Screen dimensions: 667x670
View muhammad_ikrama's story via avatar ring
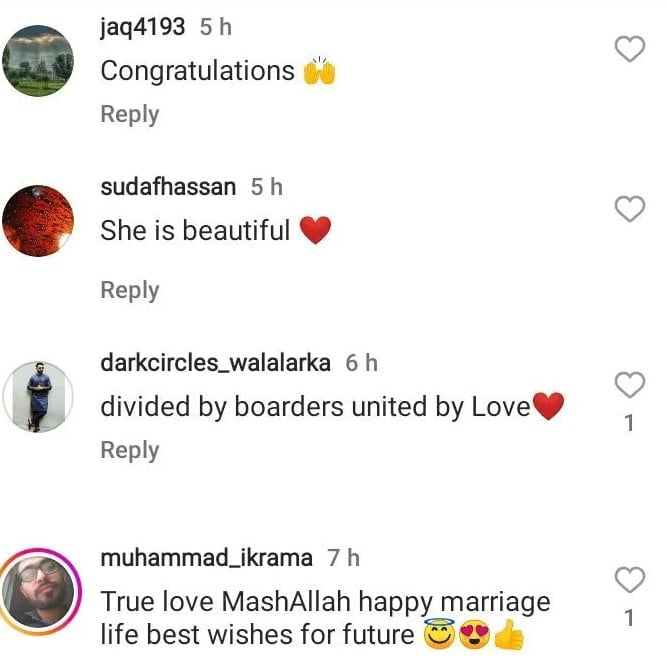click(x=40, y=591)
